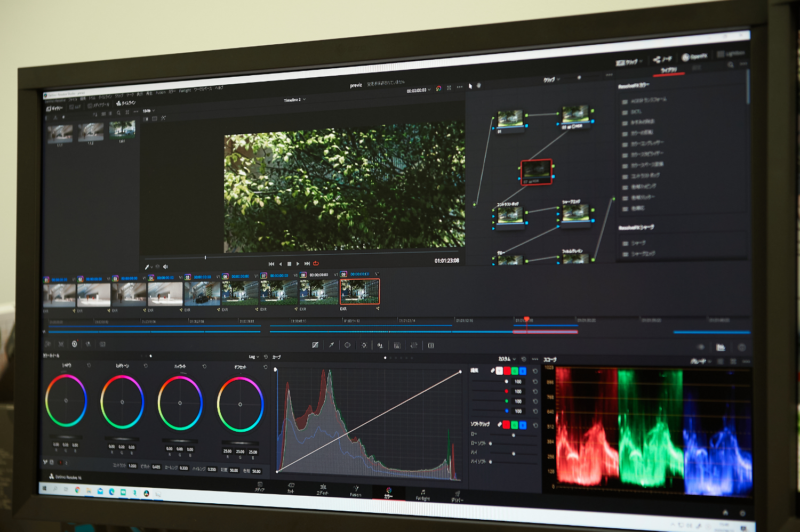This screenshot has height=532, width=800.
Task: Open the クリップ dropdown above the node graph
Action: [x=551, y=79]
